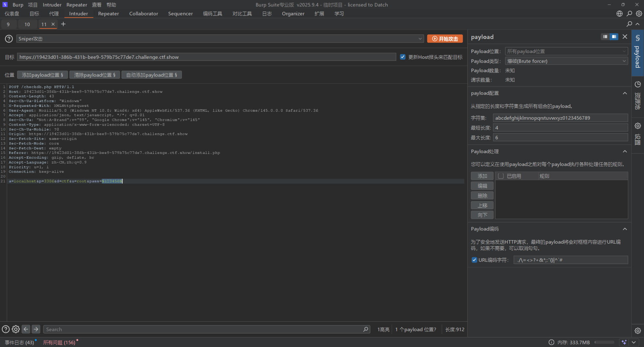Switch to the Repeater tab
This screenshot has height=347, width=644.
pyautogui.click(x=108, y=14)
